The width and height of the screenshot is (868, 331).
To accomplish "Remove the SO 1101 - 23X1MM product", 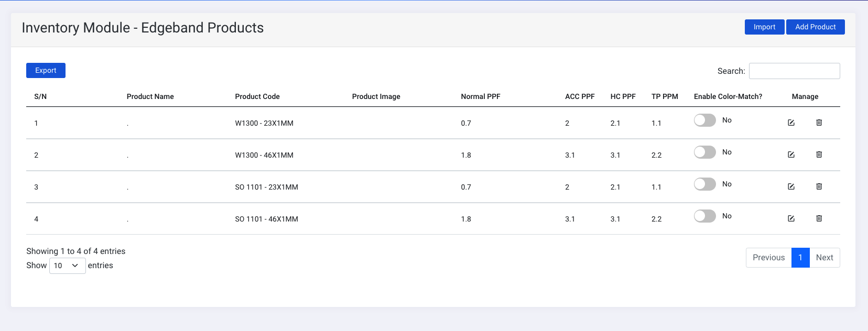I will pos(819,186).
